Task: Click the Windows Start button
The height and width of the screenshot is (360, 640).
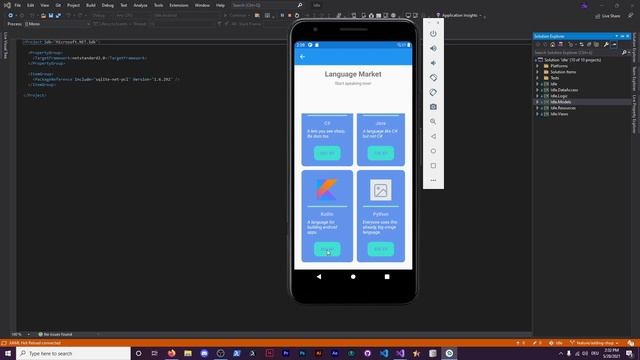Action: (8, 353)
